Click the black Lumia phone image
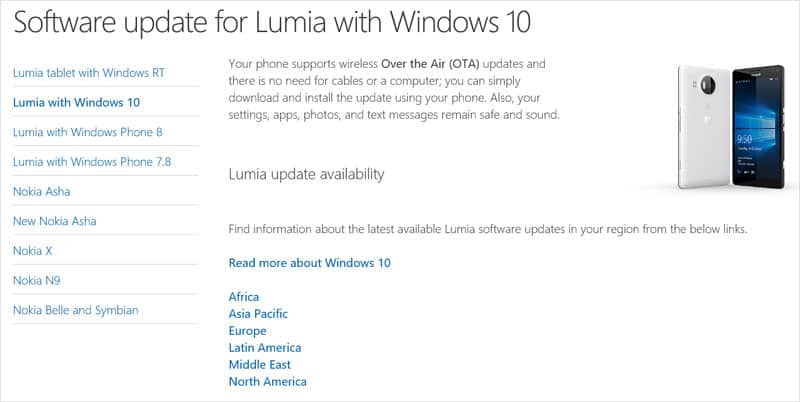The height and width of the screenshot is (402, 800). [x=758, y=127]
